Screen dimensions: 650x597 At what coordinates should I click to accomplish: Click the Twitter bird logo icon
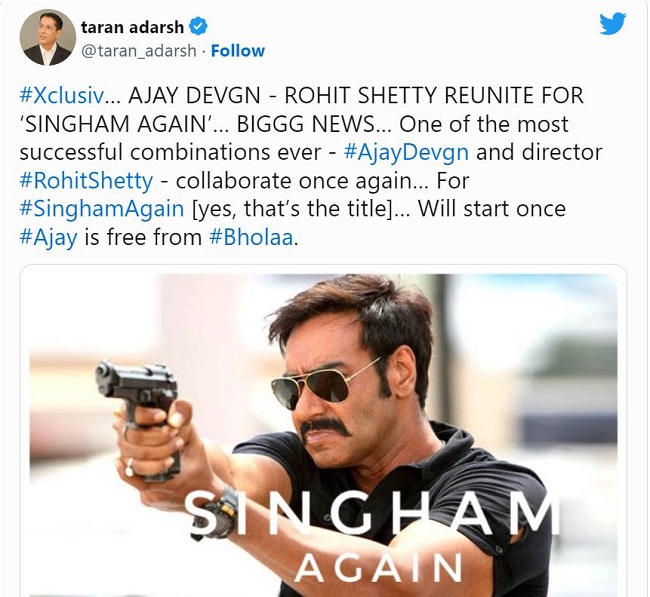pos(612,24)
